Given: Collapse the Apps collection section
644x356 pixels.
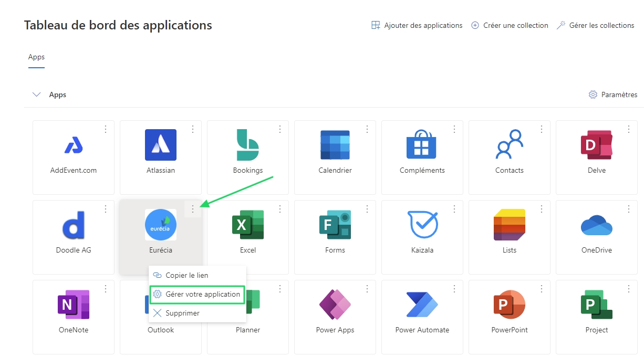Looking at the screenshot, I should pyautogui.click(x=37, y=95).
